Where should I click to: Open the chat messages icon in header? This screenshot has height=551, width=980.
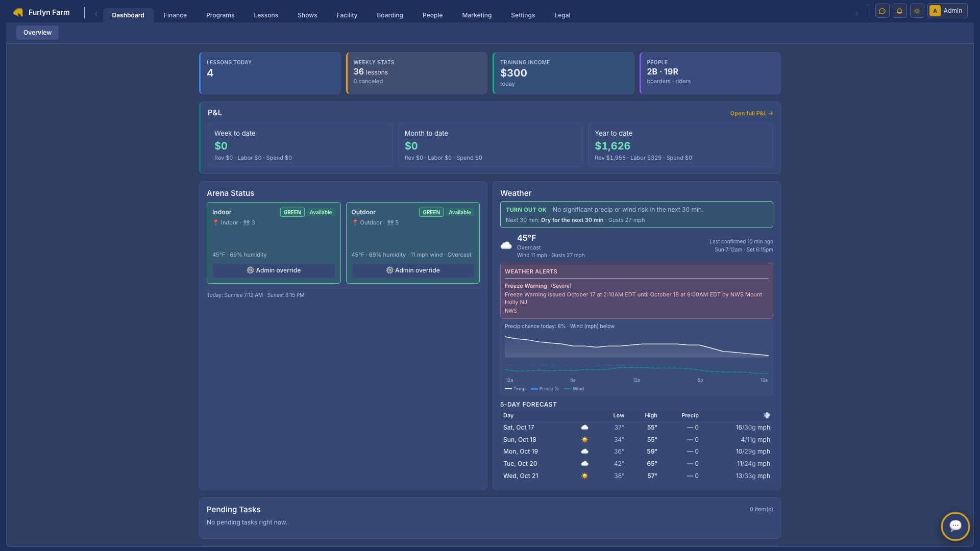882,11
